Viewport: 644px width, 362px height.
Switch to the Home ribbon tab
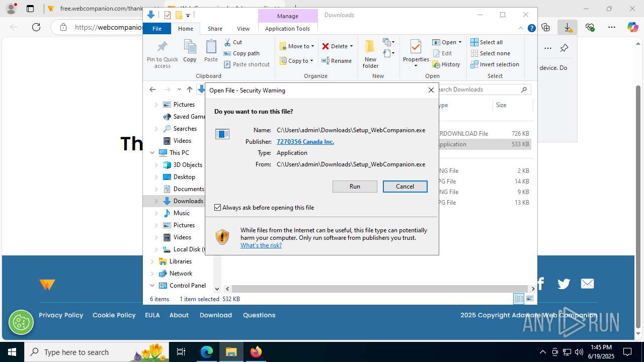pos(185,29)
